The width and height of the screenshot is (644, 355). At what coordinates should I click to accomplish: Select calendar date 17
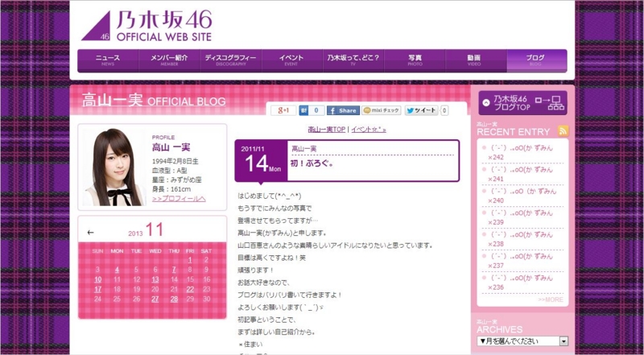97,289
